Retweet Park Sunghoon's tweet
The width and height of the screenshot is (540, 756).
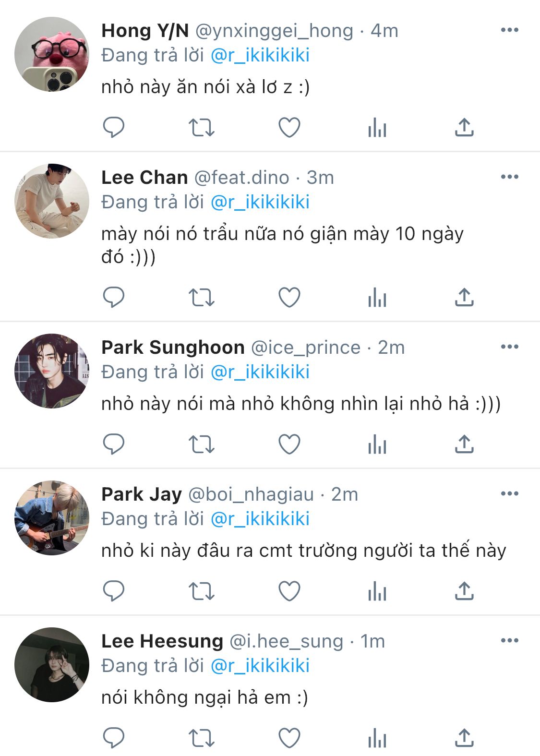click(201, 444)
